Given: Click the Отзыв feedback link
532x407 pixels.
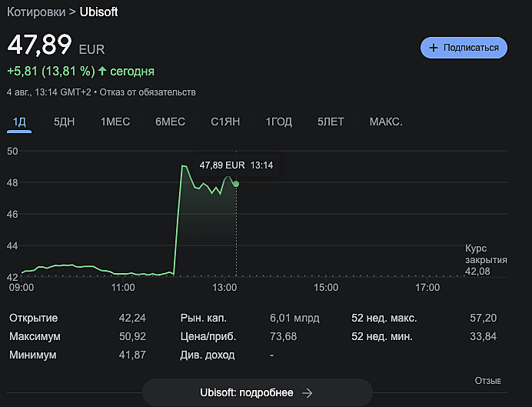Looking at the screenshot, I should [x=487, y=381].
